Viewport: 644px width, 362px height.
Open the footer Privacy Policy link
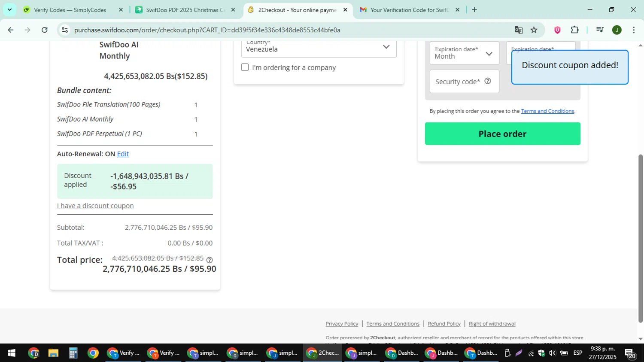point(342,324)
